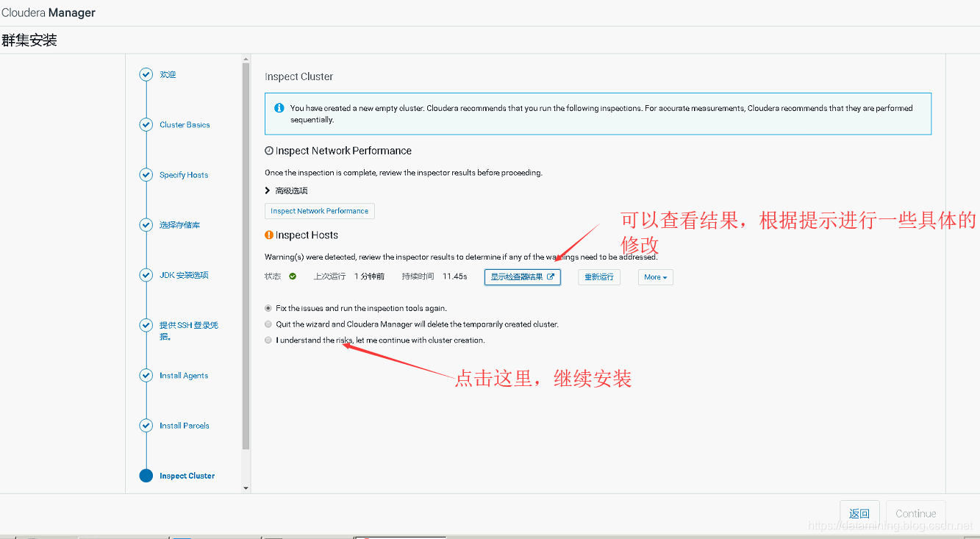The height and width of the screenshot is (539, 980).
Task: Go to the 选择存储库 wizard step
Action: point(179,225)
